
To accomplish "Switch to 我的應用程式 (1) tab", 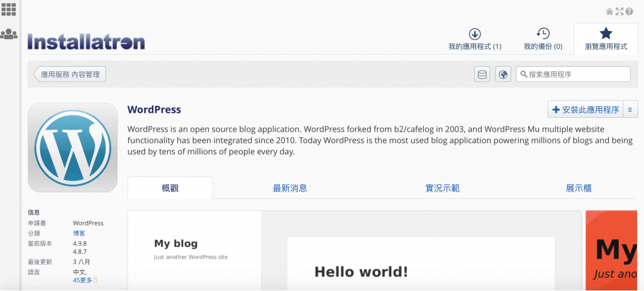I will (475, 39).
